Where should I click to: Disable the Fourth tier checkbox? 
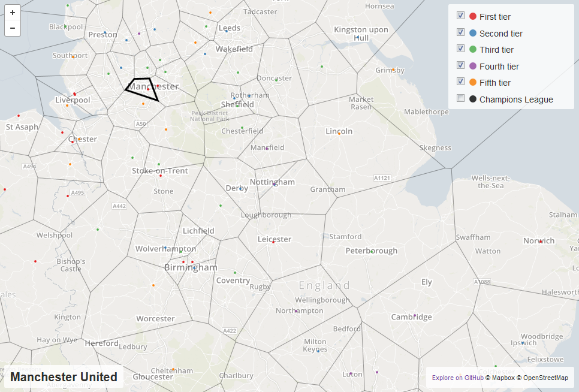(x=460, y=65)
